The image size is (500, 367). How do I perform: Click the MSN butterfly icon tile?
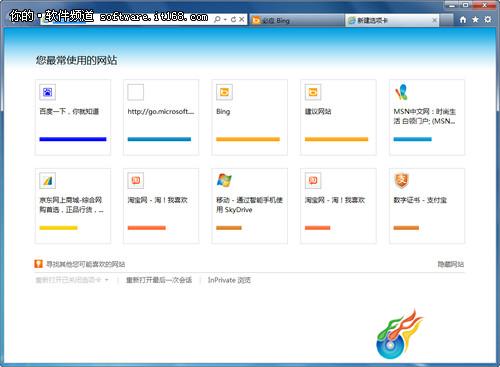pyautogui.click(x=401, y=92)
